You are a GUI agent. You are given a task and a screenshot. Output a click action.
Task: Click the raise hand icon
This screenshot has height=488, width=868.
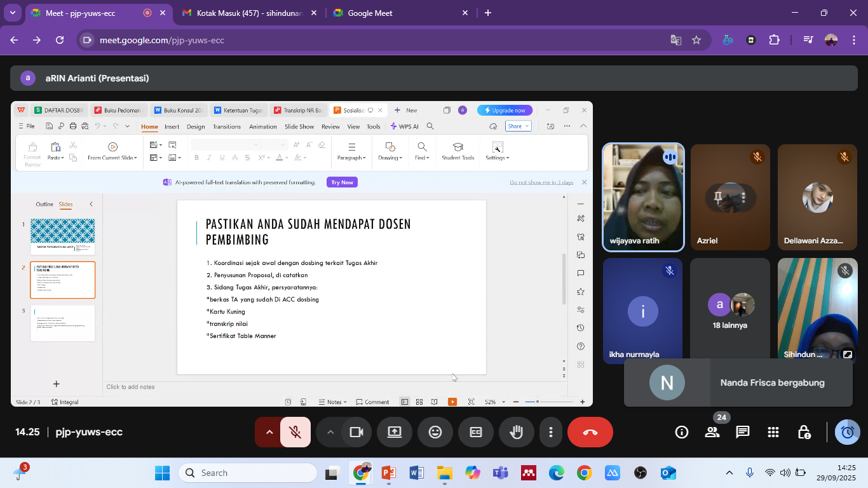516,432
